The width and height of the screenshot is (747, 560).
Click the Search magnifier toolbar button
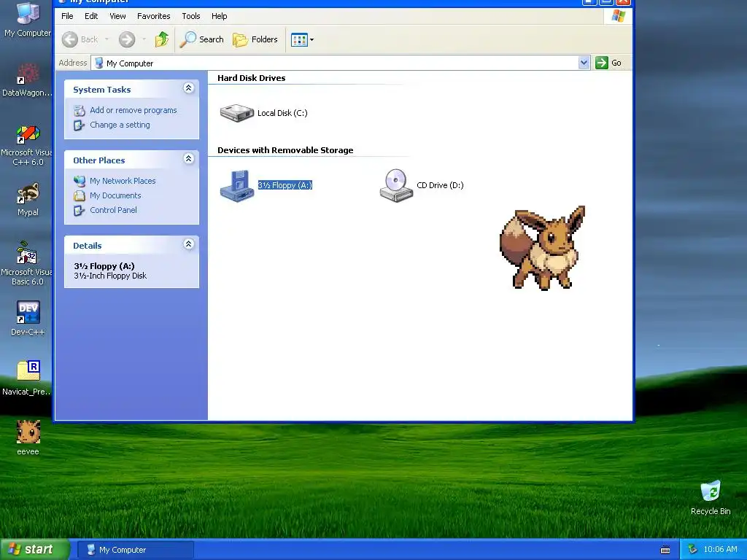point(201,39)
